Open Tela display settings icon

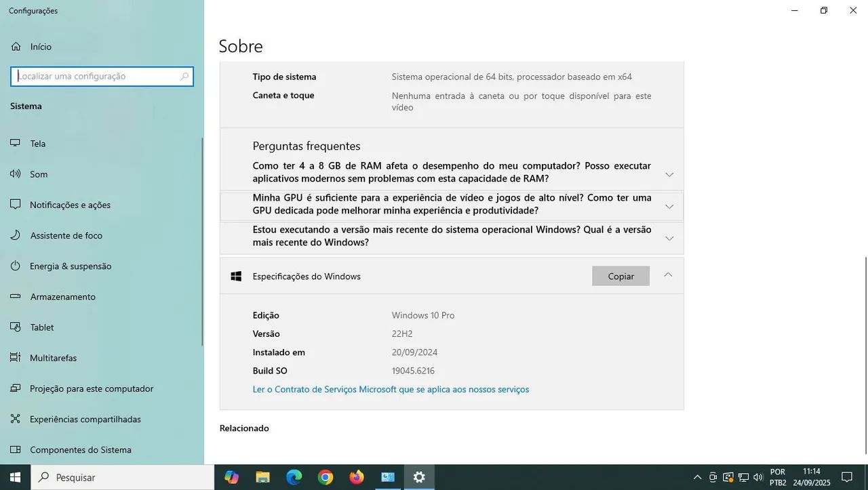16,143
